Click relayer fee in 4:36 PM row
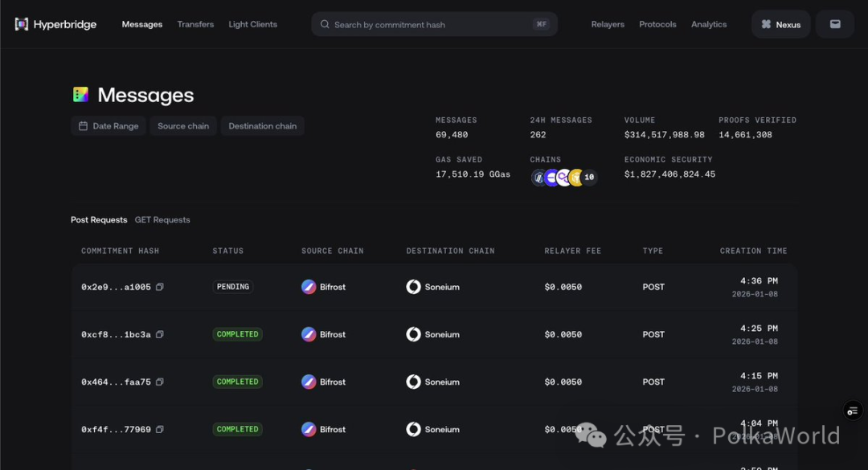 563,287
